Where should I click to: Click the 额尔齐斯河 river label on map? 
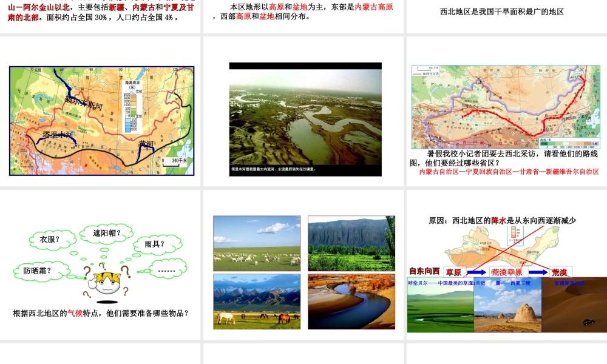(84, 103)
